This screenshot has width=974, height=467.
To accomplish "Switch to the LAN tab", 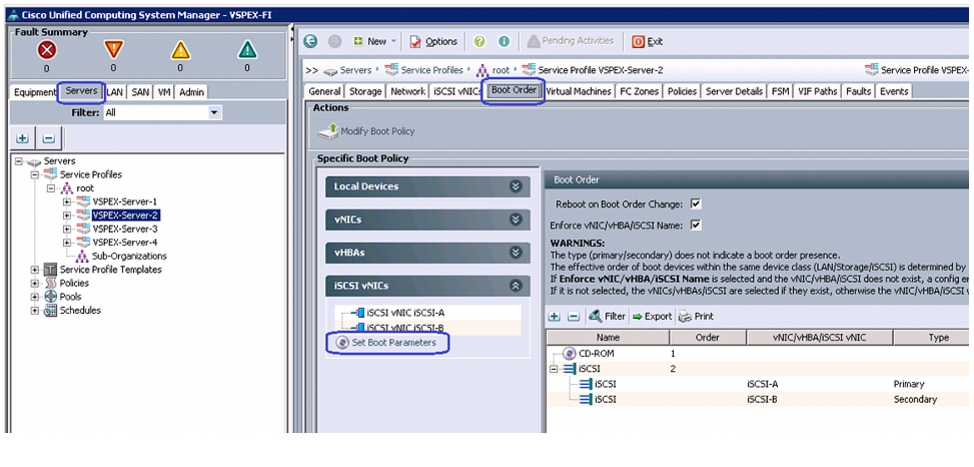I will coord(114,92).
